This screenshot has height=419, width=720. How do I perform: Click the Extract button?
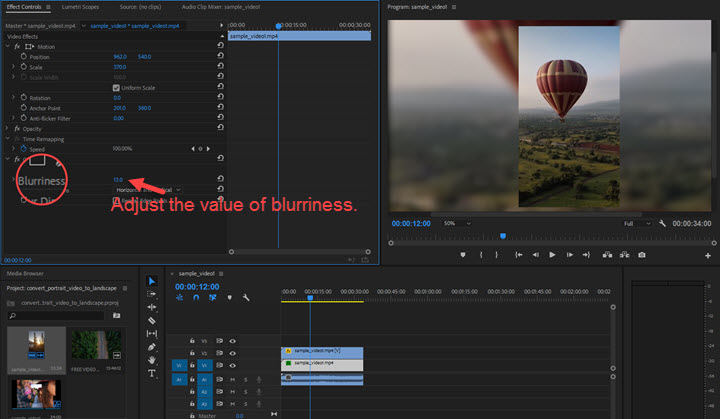(x=624, y=255)
